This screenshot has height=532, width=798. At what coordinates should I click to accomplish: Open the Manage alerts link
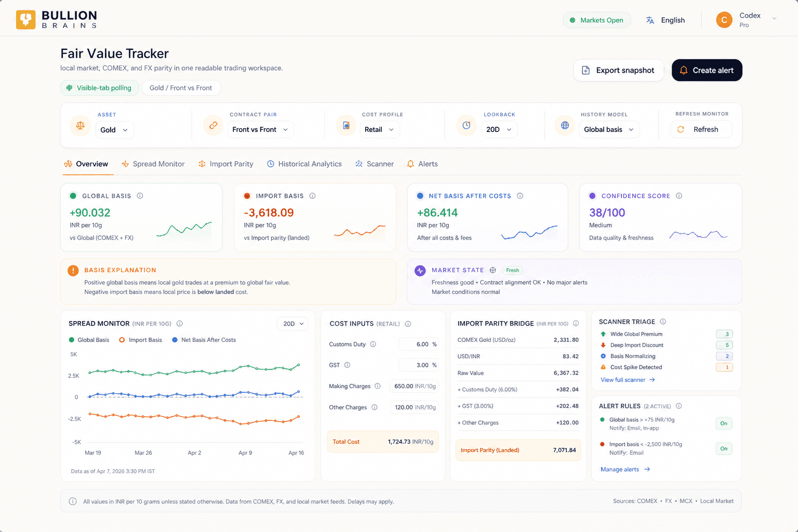(626, 469)
